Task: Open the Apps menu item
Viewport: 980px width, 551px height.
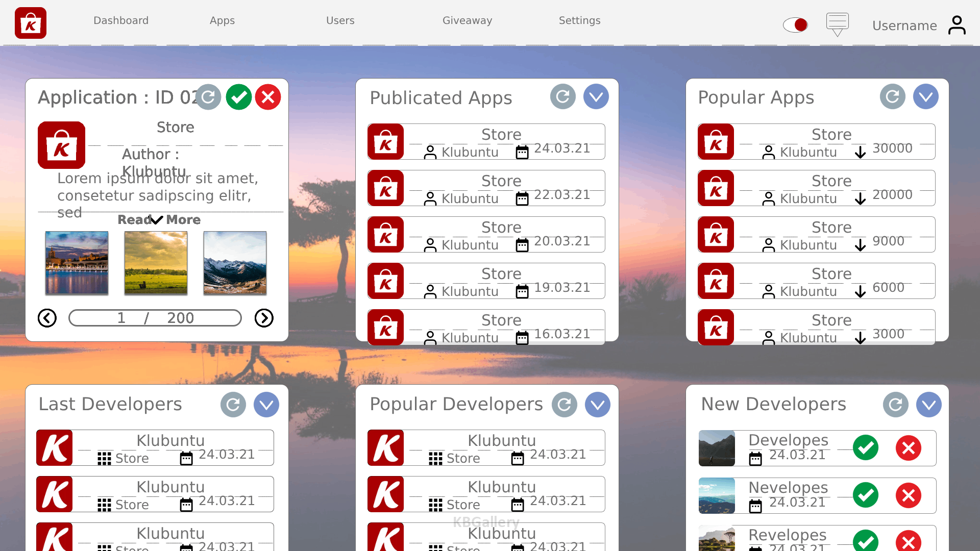Action: [x=222, y=20]
